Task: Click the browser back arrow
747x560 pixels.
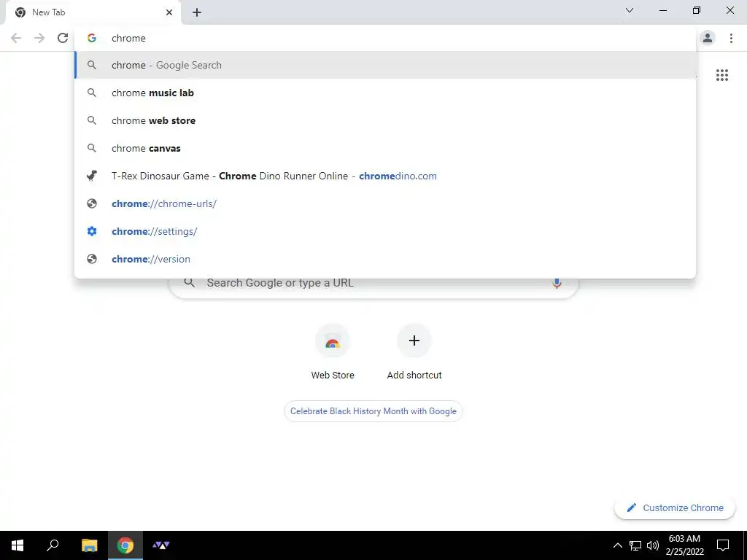Action: tap(16, 38)
